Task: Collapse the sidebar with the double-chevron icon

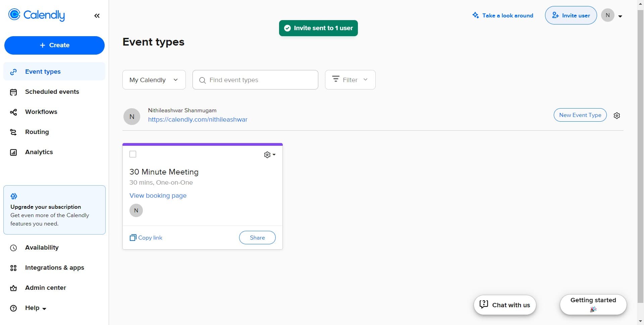Action: (x=97, y=16)
